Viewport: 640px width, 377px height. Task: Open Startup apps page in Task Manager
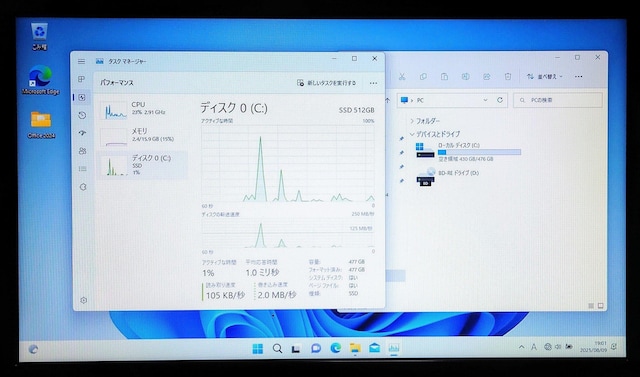point(82,133)
